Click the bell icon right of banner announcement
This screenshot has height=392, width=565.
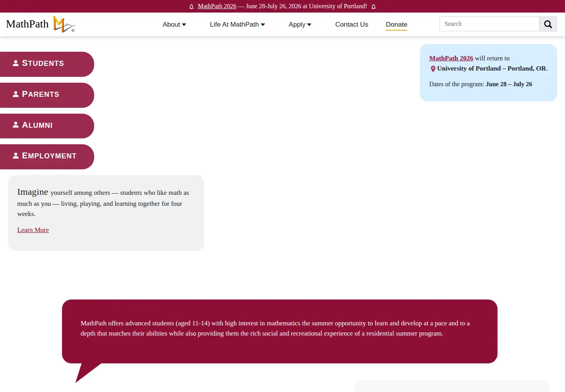click(x=374, y=7)
